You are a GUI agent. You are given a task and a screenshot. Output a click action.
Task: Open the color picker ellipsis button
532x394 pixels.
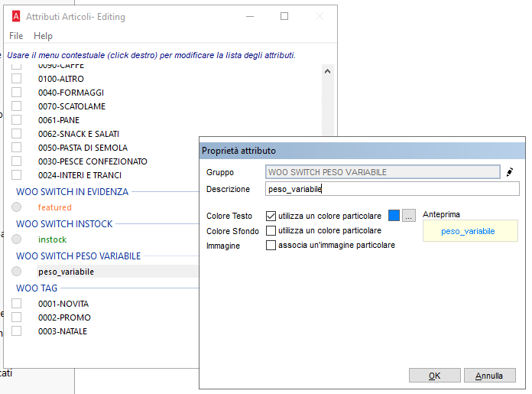click(409, 216)
